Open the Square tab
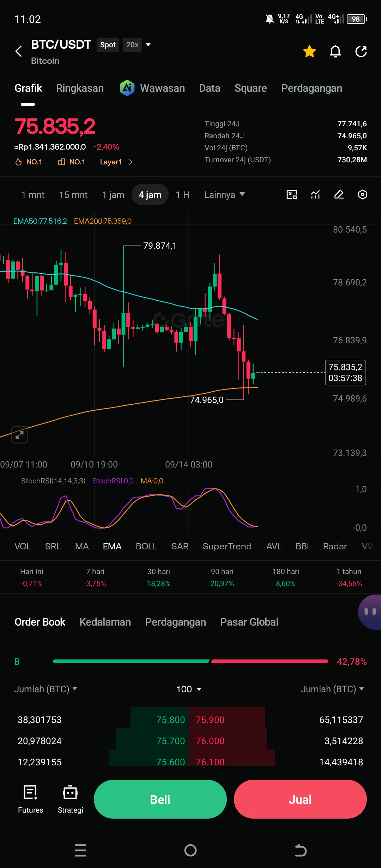Viewport: 381px width, 868px height. coord(250,88)
